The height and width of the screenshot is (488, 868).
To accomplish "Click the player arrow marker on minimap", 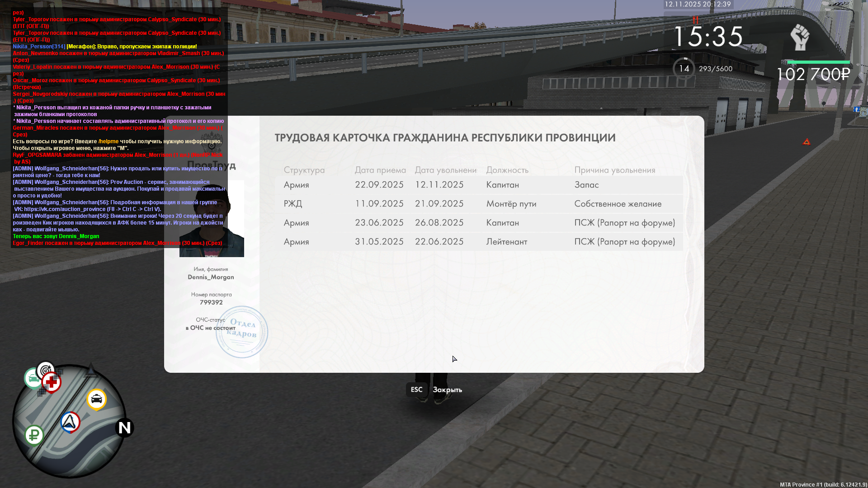I will point(70,422).
